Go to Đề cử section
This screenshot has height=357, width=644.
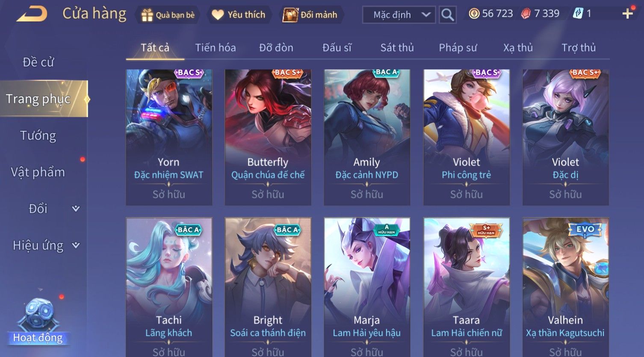coord(38,62)
